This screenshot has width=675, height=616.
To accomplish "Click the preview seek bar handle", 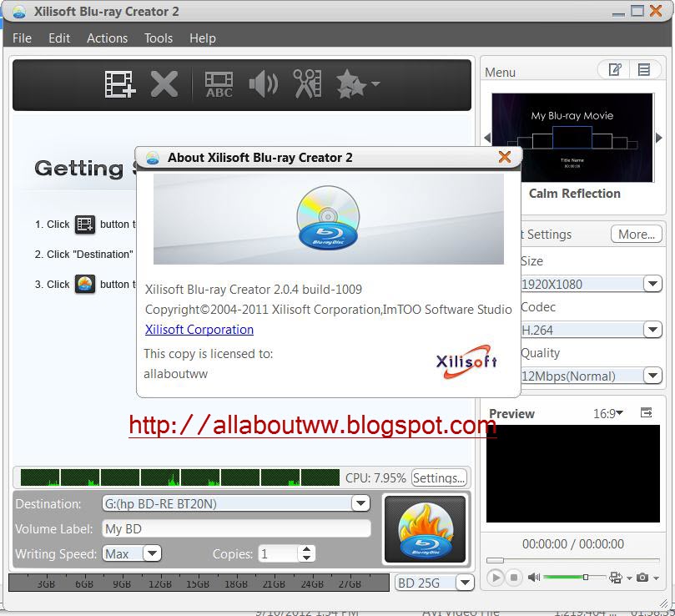I will (x=495, y=560).
